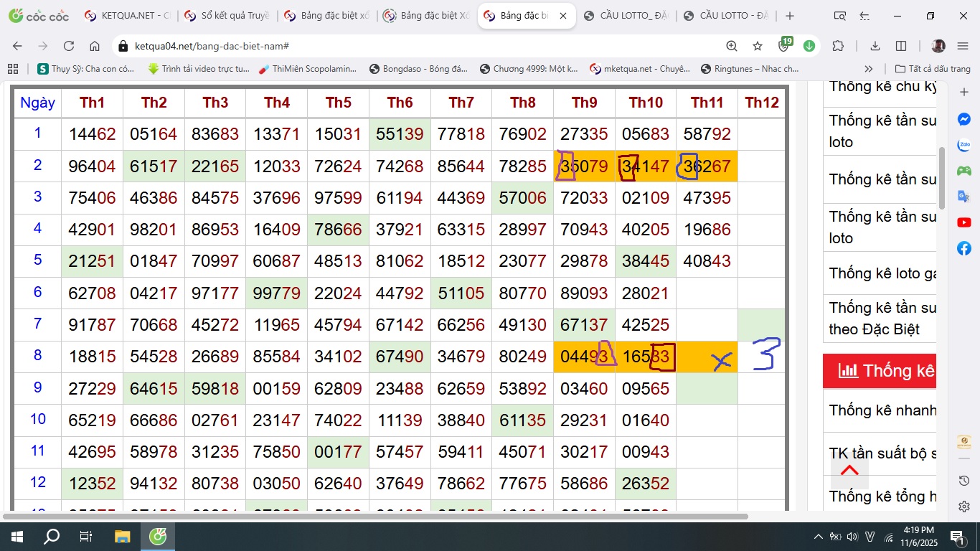Open the browser main menu
Screen dimensions: 980x551
pyautogui.click(x=963, y=46)
